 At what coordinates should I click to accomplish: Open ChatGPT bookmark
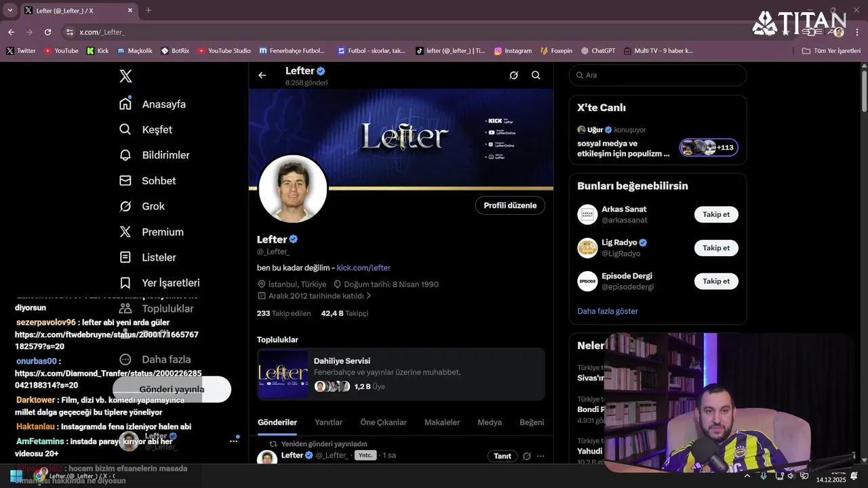pos(598,51)
